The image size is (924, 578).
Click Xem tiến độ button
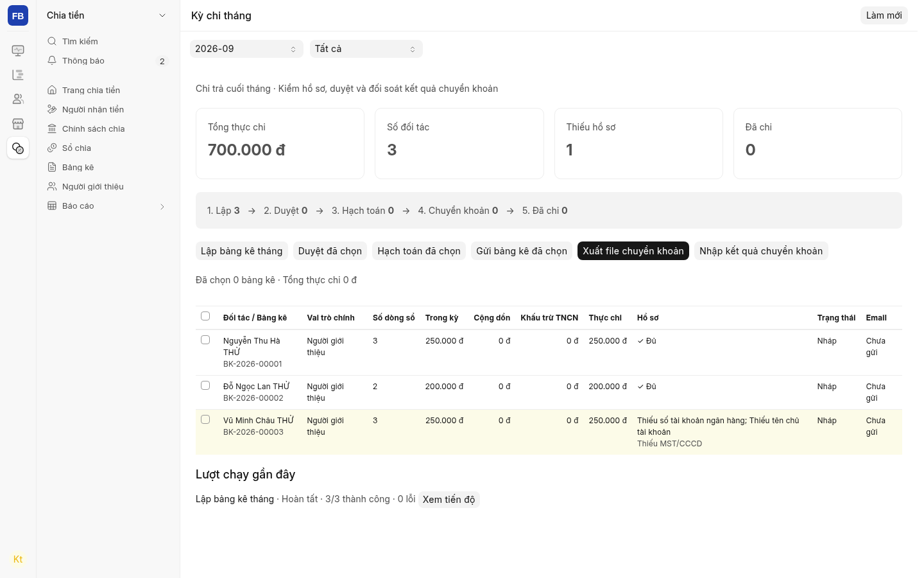pos(449,500)
